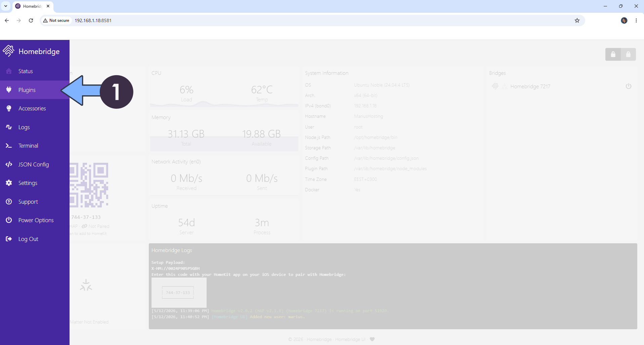Click the process uptime 3m value
644x345 pixels.
[x=262, y=223]
